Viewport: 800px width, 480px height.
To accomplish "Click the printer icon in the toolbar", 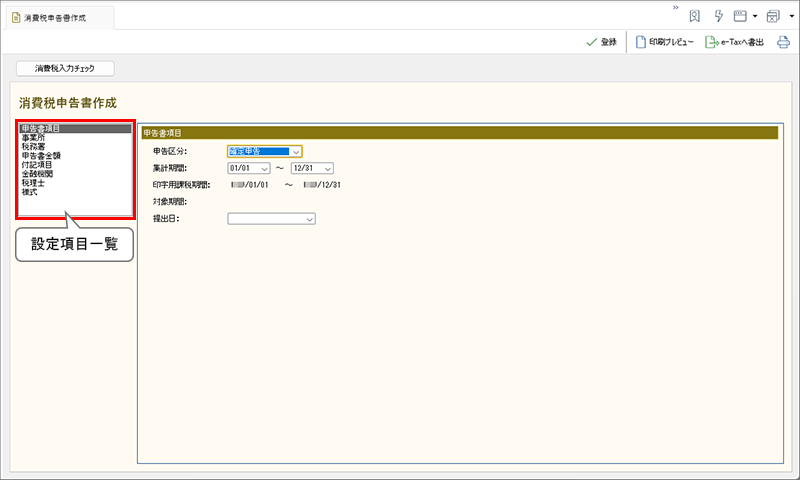I will (784, 42).
